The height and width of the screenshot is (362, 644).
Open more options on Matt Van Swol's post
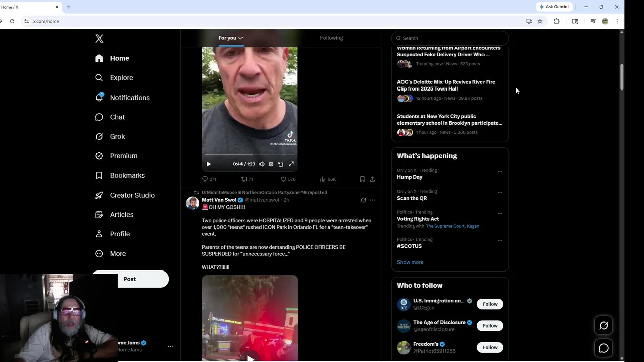(x=372, y=200)
